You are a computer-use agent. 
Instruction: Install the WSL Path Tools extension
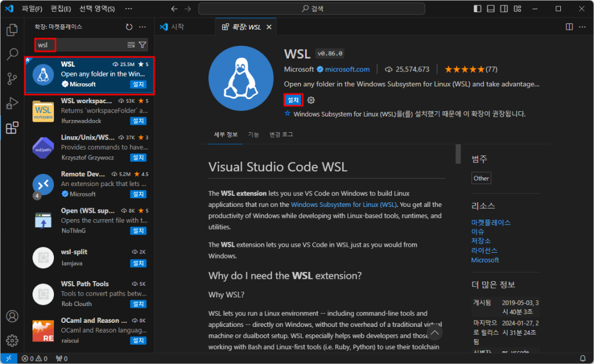138,304
